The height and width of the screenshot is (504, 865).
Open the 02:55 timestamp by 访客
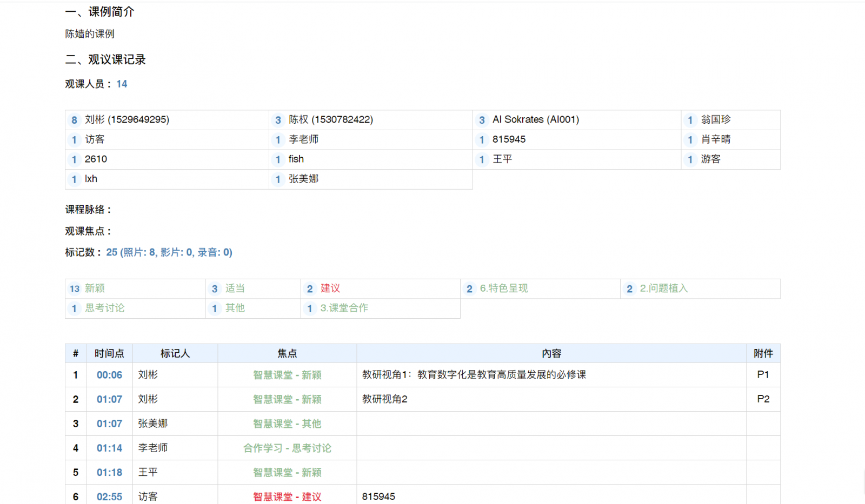coord(109,496)
